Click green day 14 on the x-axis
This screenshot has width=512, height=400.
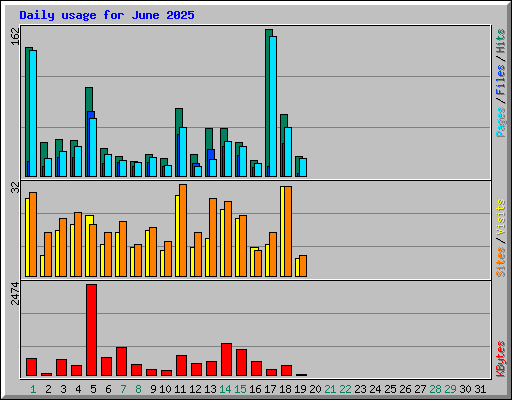[225, 389]
